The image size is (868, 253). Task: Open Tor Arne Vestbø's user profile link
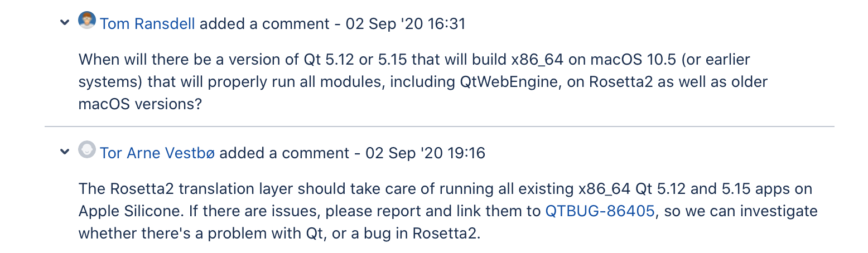157,153
